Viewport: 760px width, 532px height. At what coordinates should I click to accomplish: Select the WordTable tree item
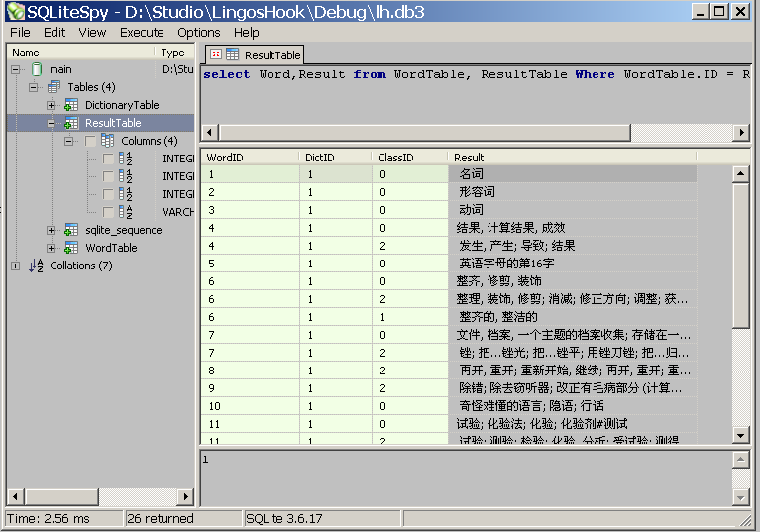click(111, 248)
